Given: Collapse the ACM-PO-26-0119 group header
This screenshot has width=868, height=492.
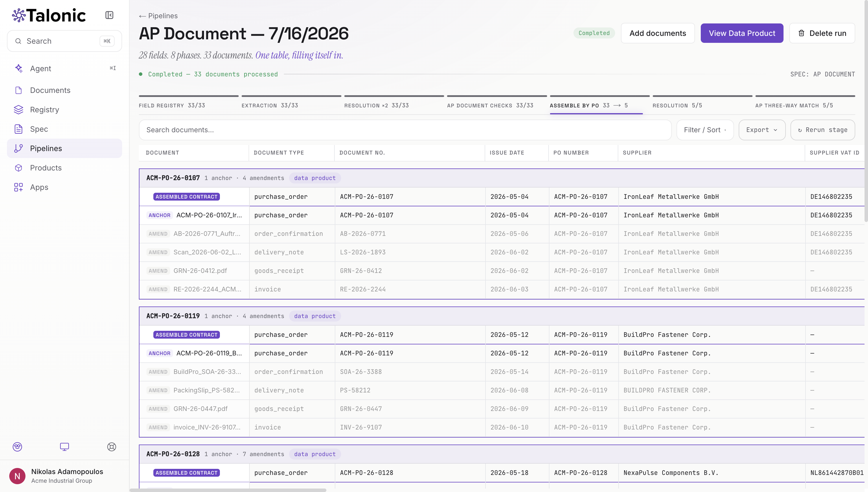Looking at the screenshot, I should click(501, 316).
